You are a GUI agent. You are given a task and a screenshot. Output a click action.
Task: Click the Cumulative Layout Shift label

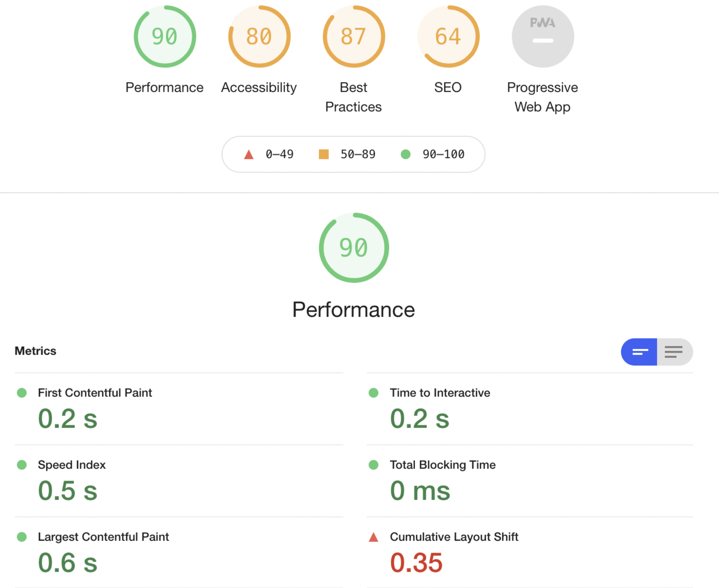pyautogui.click(x=454, y=537)
